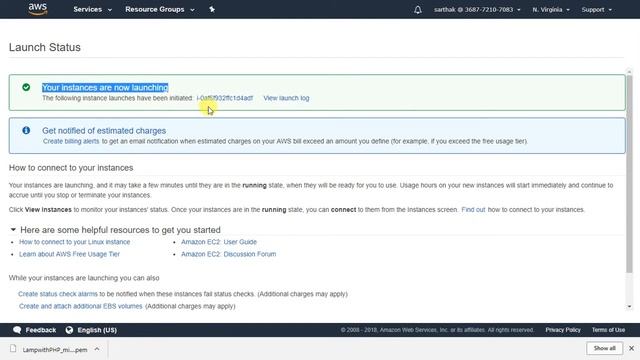Click the globe language icon
This screenshot has height=360, width=640.
[x=69, y=330]
